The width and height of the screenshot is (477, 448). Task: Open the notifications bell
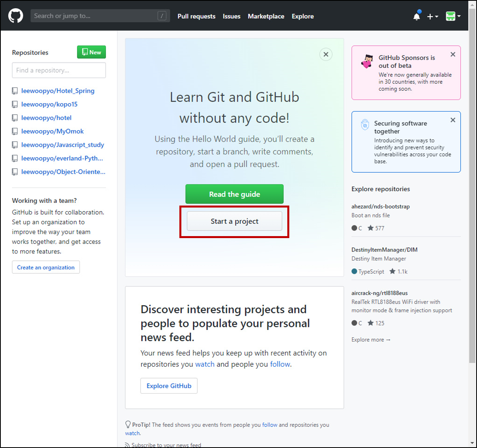417,16
